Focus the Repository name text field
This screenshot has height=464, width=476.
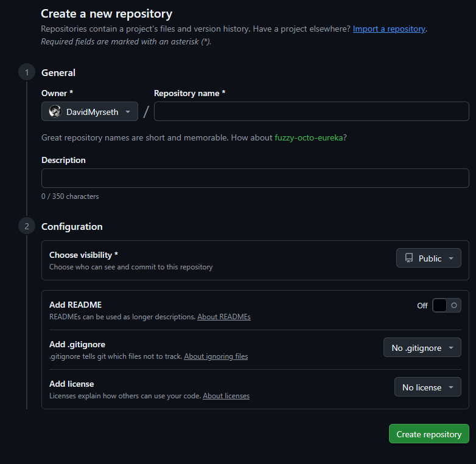(311, 112)
